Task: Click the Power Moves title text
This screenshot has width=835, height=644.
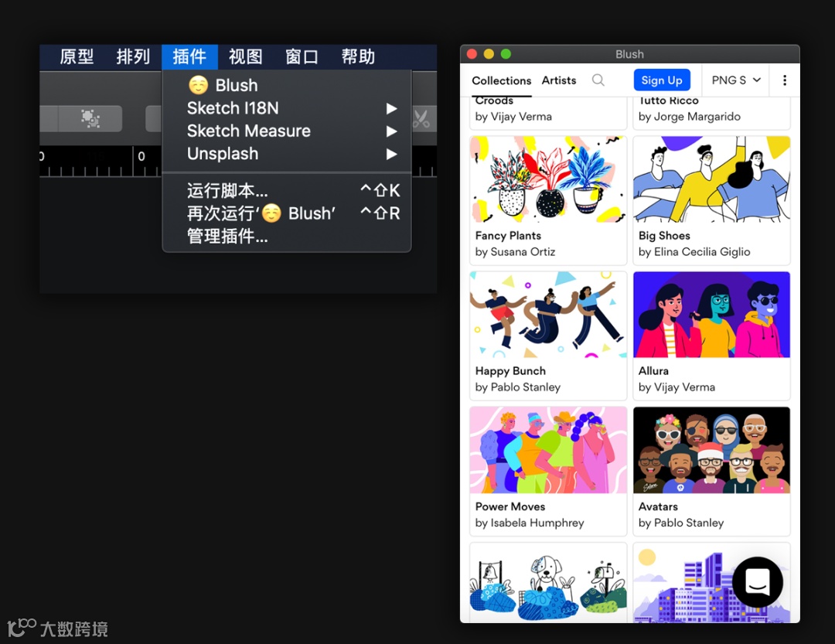Action: coord(510,506)
